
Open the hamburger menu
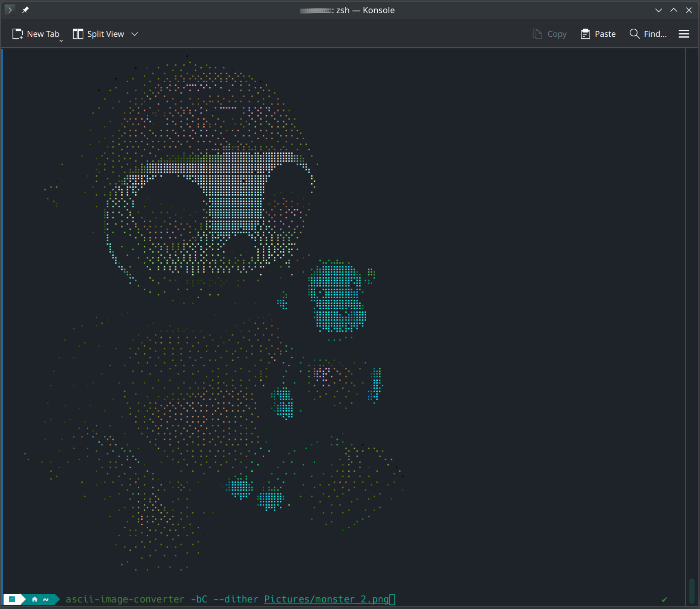tap(684, 34)
